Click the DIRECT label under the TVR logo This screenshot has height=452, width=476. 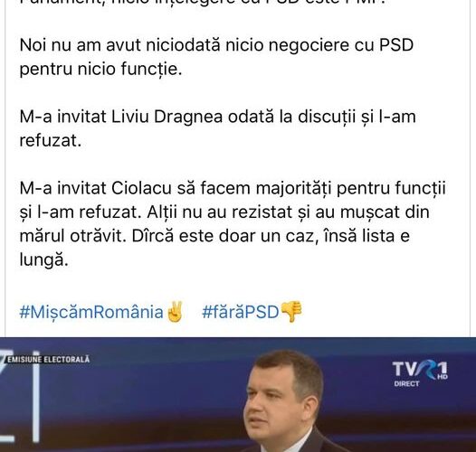[406, 384]
